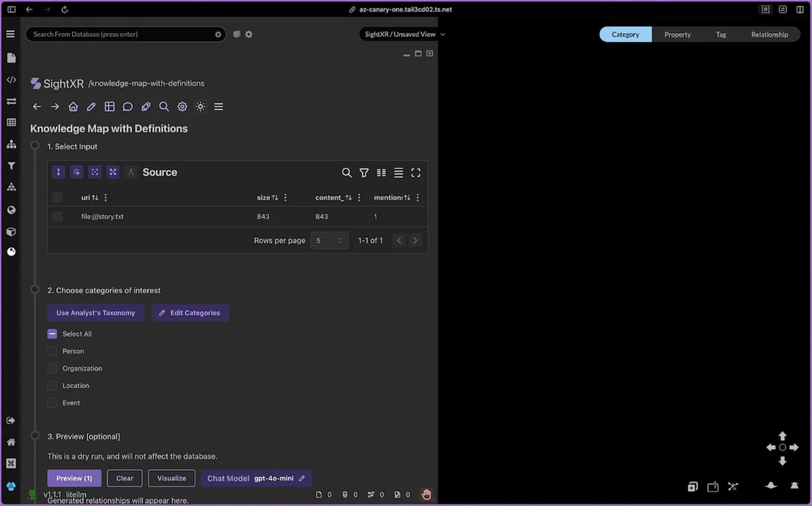Check the Organization category checkbox
The height and width of the screenshot is (506, 812).
[x=52, y=368]
